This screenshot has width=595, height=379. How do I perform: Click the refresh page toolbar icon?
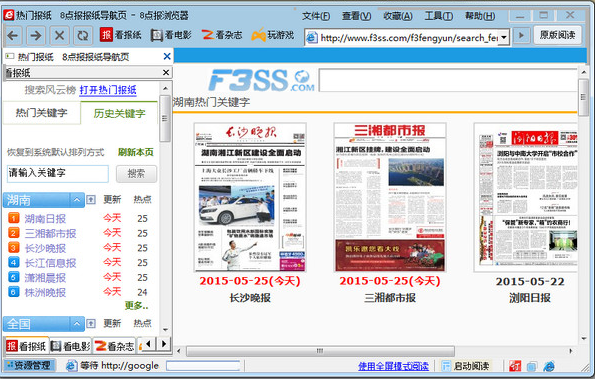coord(83,36)
